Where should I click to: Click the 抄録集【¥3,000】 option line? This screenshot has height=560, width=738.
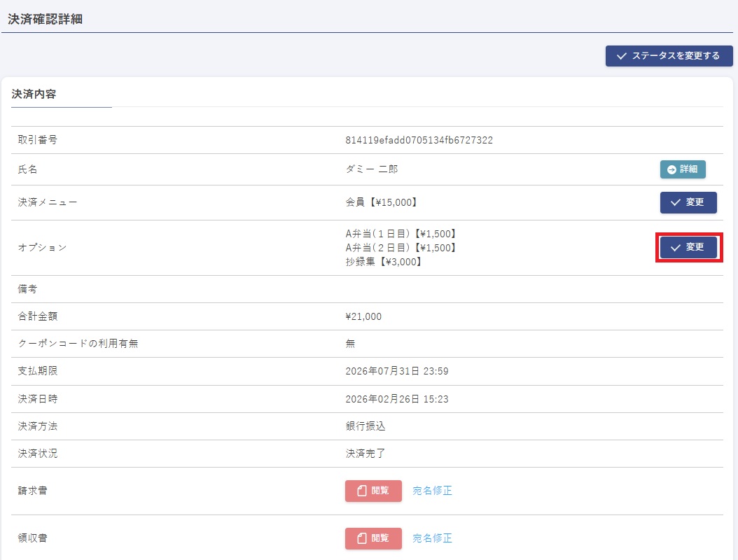tap(384, 262)
